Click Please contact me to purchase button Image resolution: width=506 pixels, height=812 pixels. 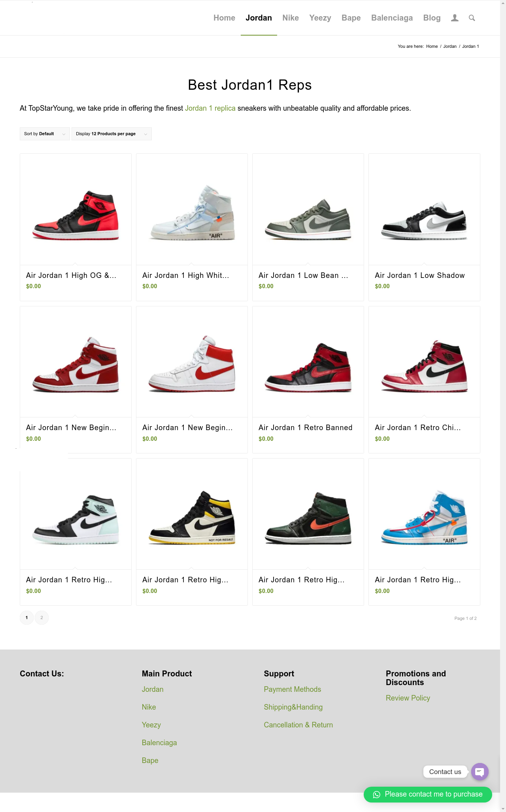point(428,795)
